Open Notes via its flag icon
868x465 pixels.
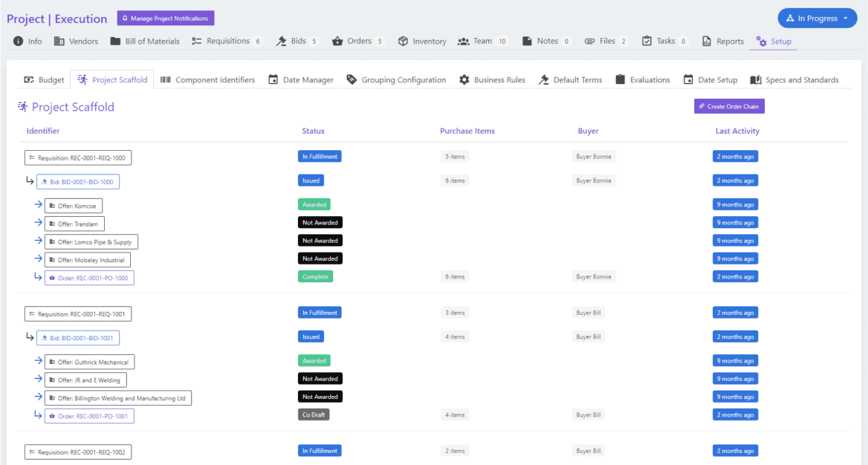527,42
